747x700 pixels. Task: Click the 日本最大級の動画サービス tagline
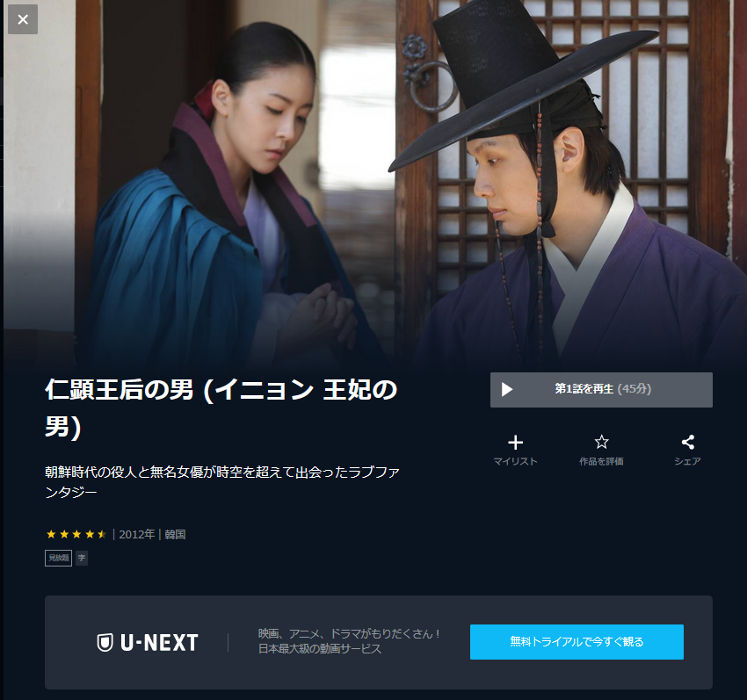pos(320,649)
